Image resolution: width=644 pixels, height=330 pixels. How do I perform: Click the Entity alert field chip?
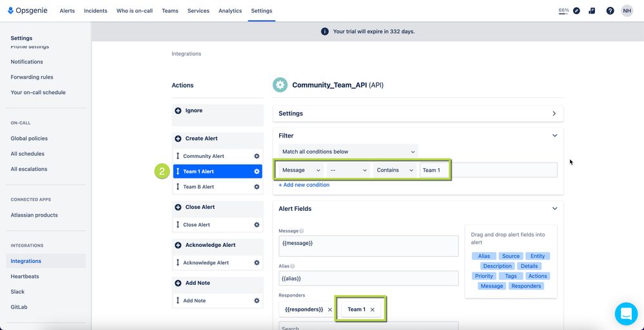[537, 256]
